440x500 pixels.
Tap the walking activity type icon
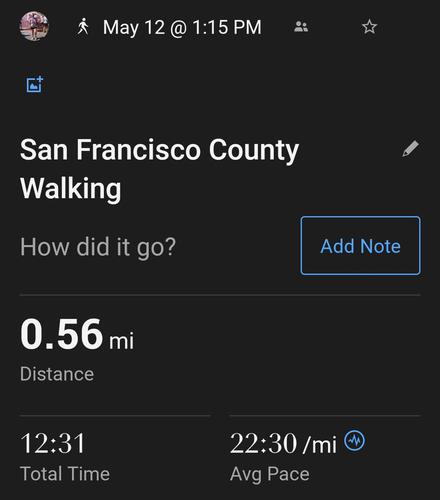(83, 26)
